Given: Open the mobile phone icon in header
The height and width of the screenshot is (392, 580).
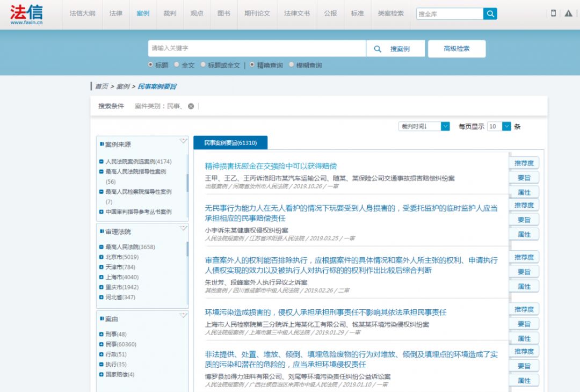Looking at the screenshot, I should click(553, 13).
